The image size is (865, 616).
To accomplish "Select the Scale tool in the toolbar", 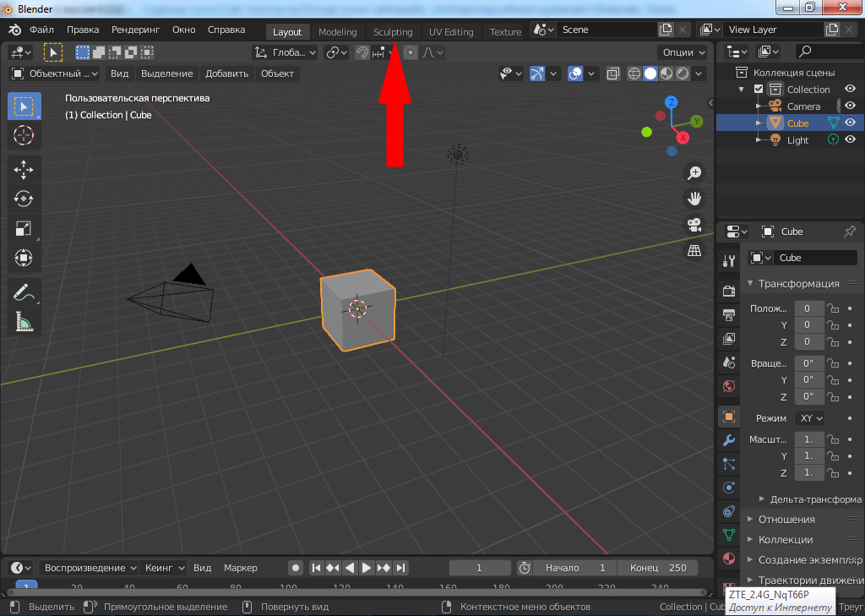I will point(24,228).
